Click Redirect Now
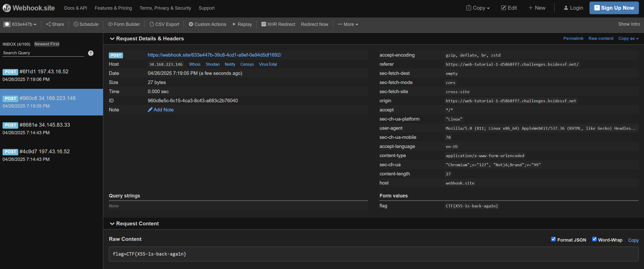The width and height of the screenshot is (644, 269). 315,24
